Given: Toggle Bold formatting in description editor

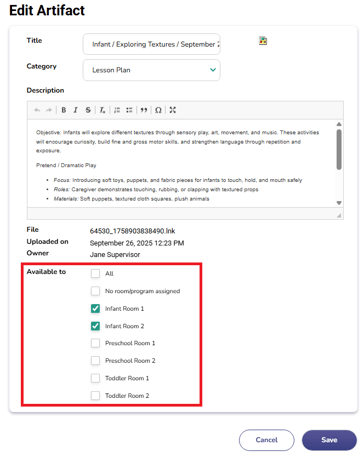Looking at the screenshot, I should pyautogui.click(x=64, y=110).
